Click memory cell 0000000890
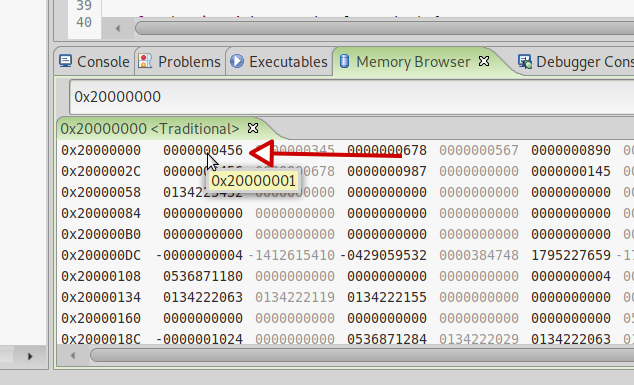 [571, 150]
